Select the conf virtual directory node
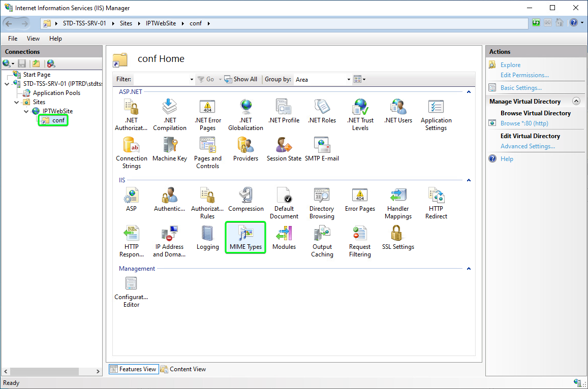 pos(53,120)
